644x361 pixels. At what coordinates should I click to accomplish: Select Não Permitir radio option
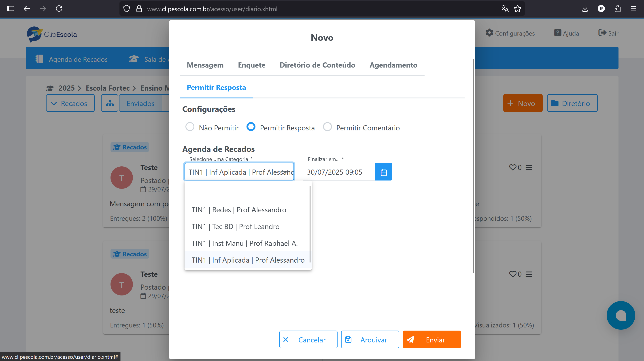click(190, 127)
